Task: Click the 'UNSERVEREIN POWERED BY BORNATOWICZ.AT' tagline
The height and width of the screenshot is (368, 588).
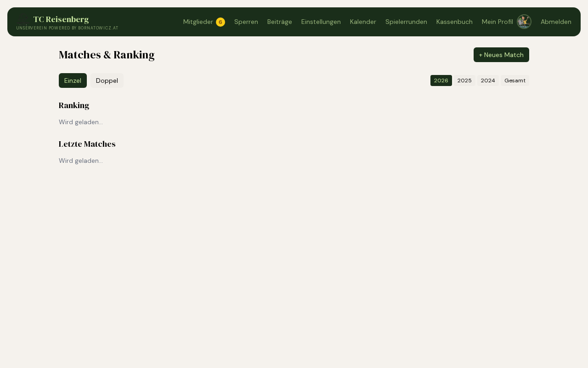Action: (x=67, y=28)
